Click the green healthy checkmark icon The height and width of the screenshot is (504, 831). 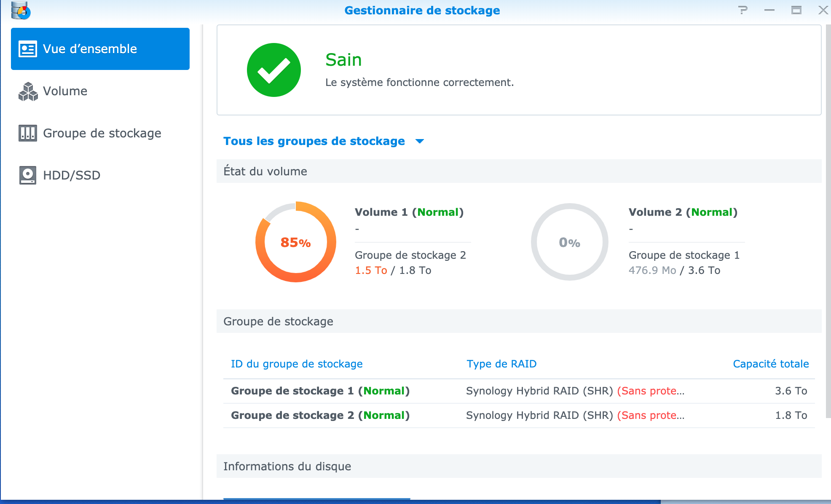coord(273,70)
